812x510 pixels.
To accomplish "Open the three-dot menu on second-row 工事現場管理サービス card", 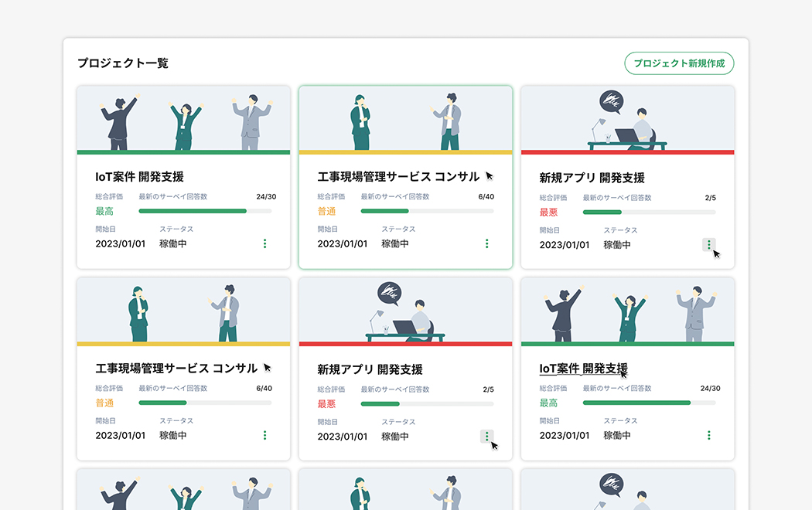I will 264,435.
